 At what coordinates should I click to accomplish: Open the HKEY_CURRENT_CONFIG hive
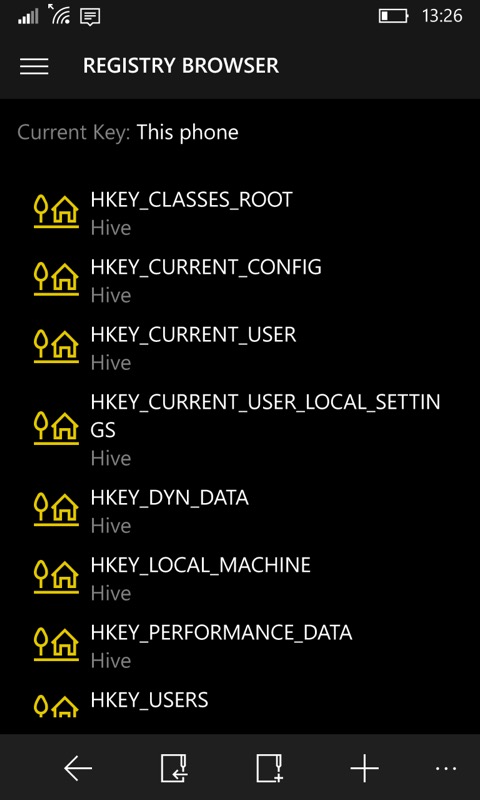click(240, 280)
